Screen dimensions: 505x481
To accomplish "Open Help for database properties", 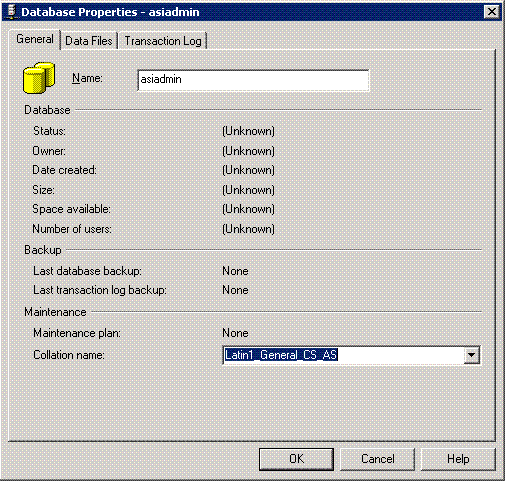I will pos(458,459).
